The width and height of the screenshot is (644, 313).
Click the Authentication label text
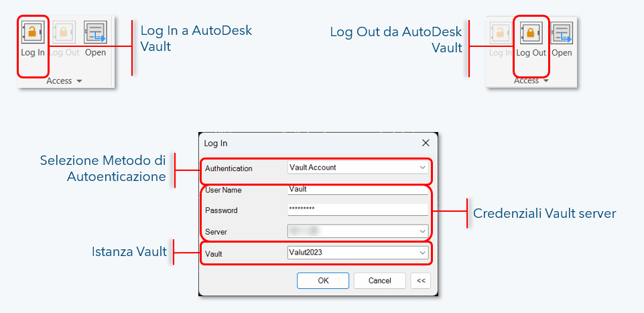click(x=229, y=168)
